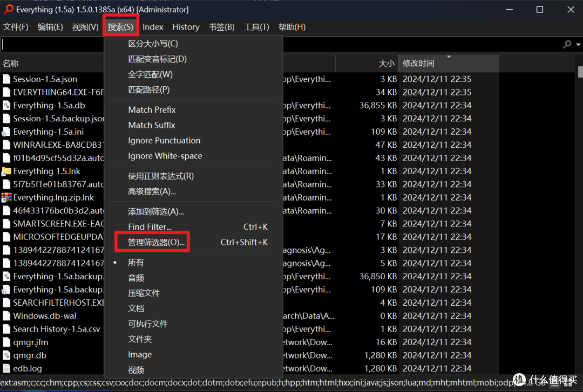The width and height of the screenshot is (583, 392).
Task: Click the icon beside qmgr.db
Action: [6, 355]
